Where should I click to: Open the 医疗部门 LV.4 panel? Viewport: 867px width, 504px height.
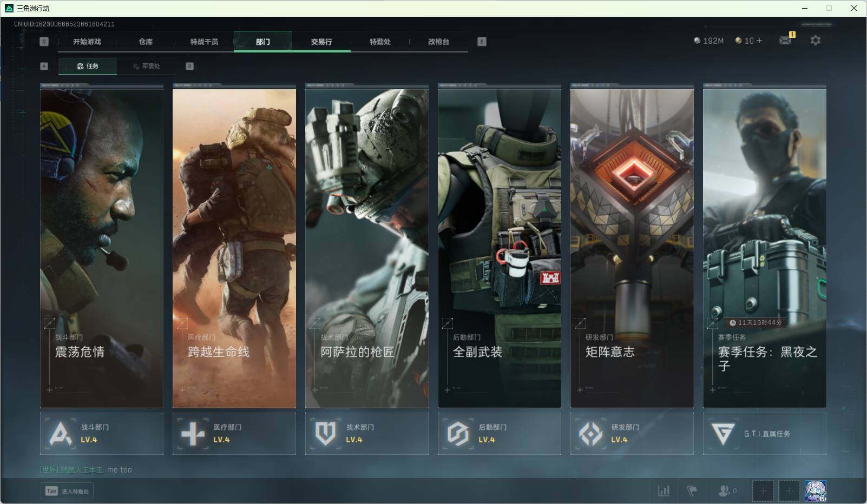(x=234, y=434)
